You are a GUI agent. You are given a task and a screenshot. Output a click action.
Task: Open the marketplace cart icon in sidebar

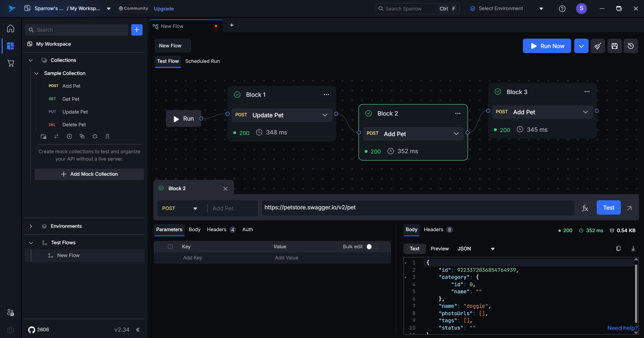coord(11,63)
